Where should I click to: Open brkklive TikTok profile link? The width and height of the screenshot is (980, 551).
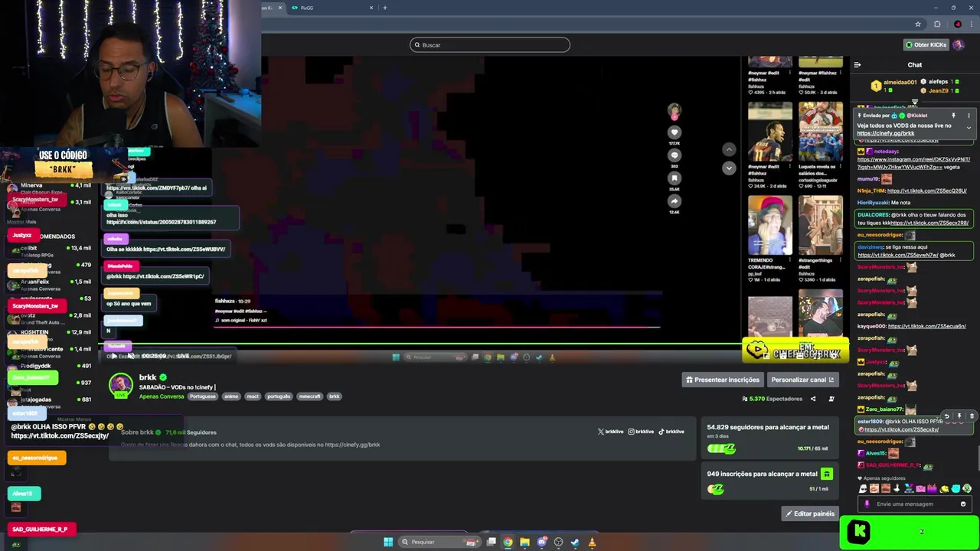(671, 432)
